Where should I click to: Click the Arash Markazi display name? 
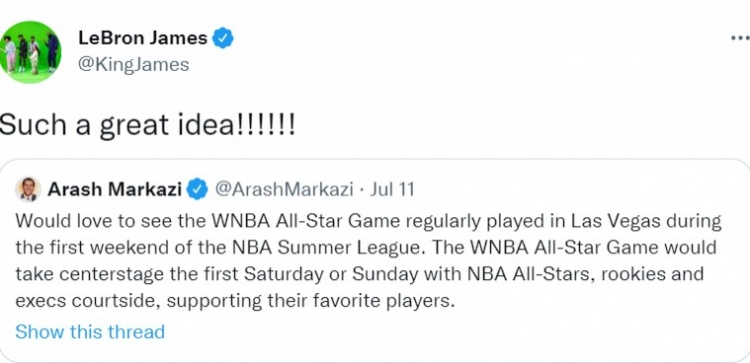115,190
